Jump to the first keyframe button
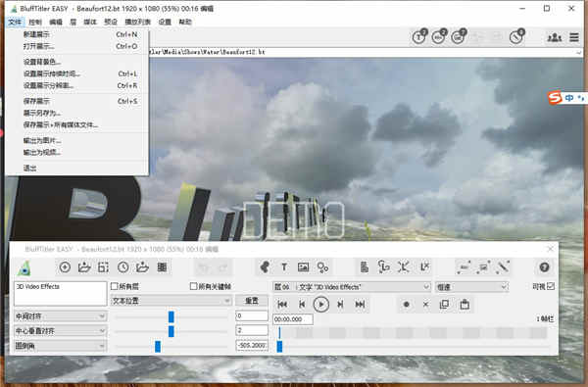588x387 pixels. coord(282,305)
